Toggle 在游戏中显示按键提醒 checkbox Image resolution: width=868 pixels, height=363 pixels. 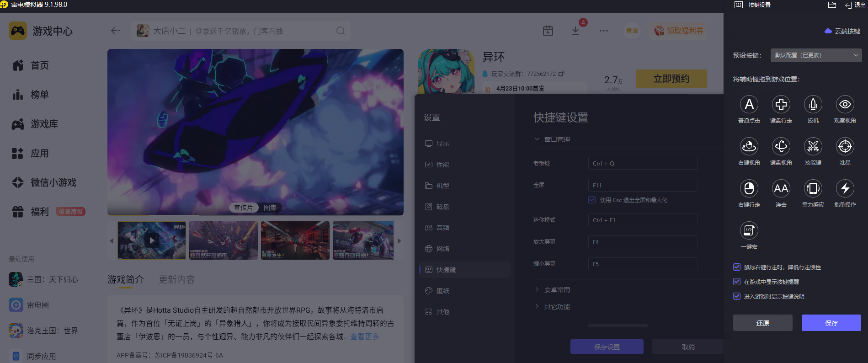click(737, 282)
